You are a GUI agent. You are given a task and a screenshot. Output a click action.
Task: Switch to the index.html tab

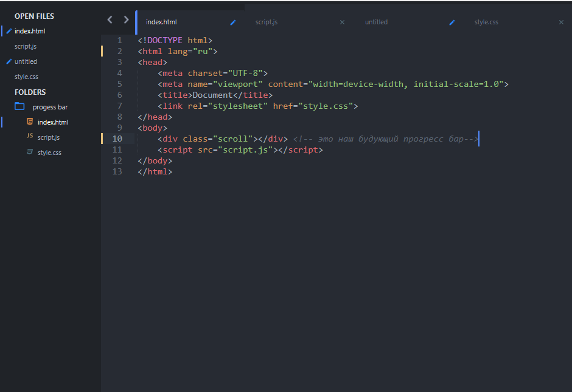(161, 22)
